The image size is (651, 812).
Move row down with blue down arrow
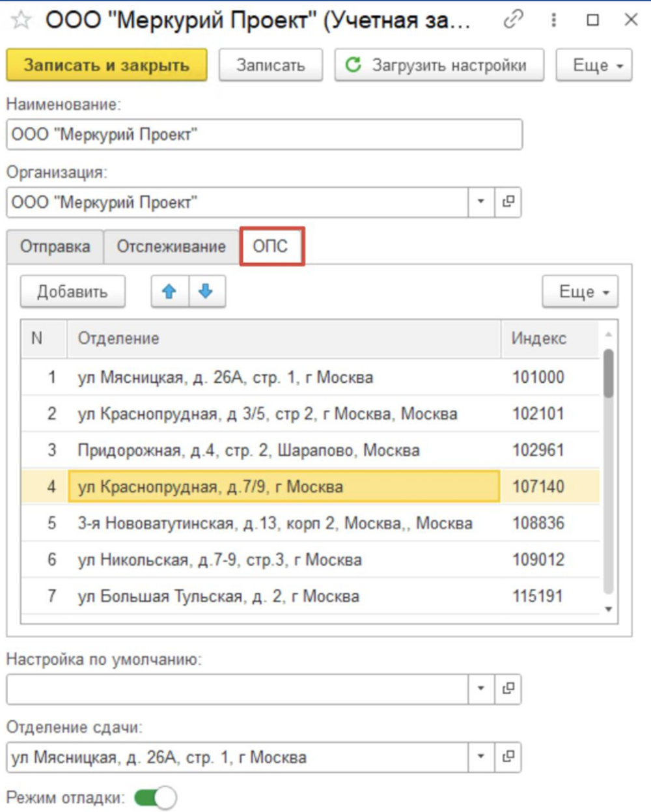206,292
